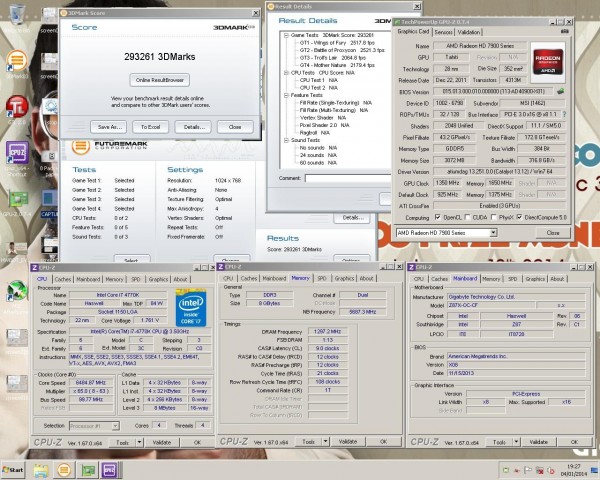The width and height of the screenshot is (600, 480).
Task: Open the Recycle Bin desktop icon
Action: pos(17,15)
